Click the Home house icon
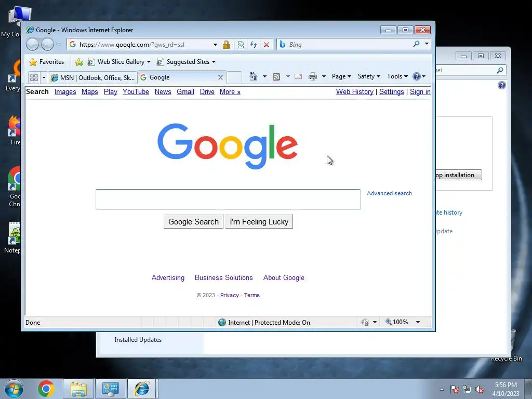 [x=253, y=76]
